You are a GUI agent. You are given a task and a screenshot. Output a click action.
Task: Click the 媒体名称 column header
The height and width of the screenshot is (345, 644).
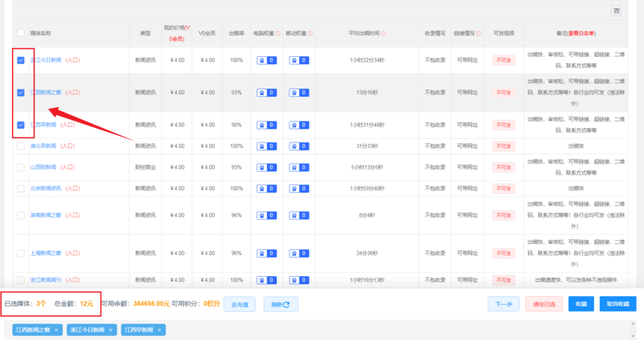pos(40,33)
